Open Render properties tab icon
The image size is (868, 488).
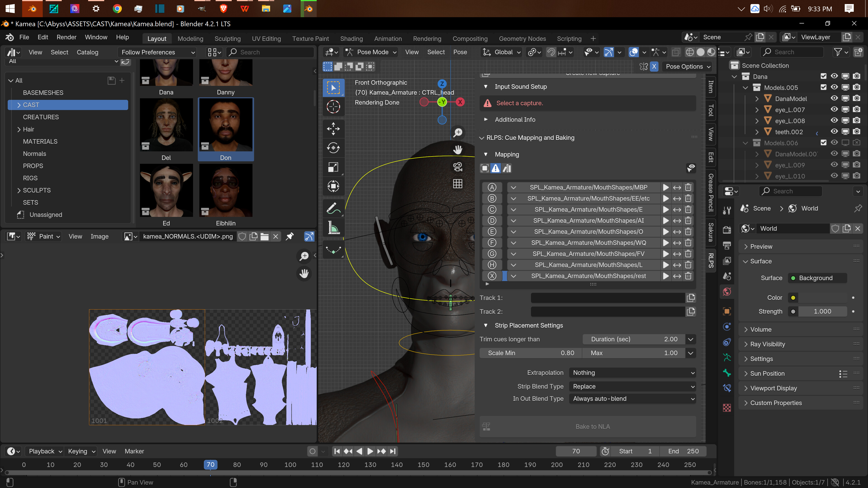727,230
